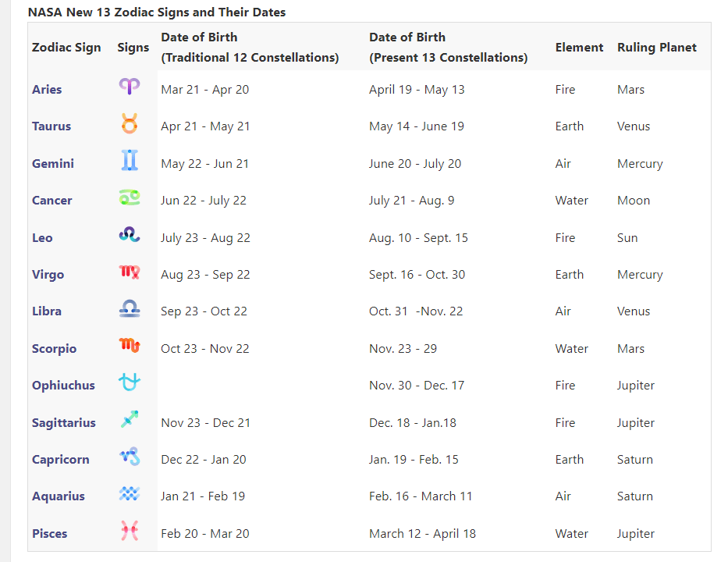Click the Ophiuchus symbol icon
Image resolution: width=728 pixels, height=562 pixels.
(x=130, y=382)
